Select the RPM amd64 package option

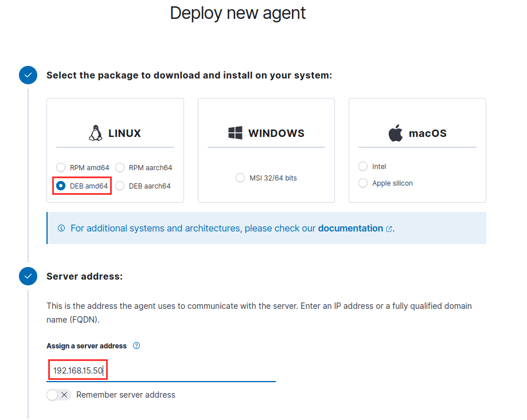tap(61, 168)
